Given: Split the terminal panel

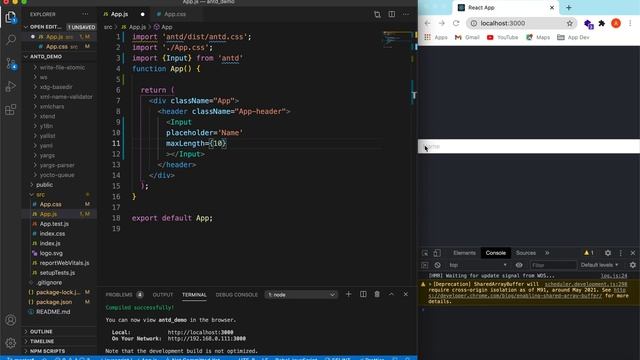Looking at the screenshot, I should 363,294.
